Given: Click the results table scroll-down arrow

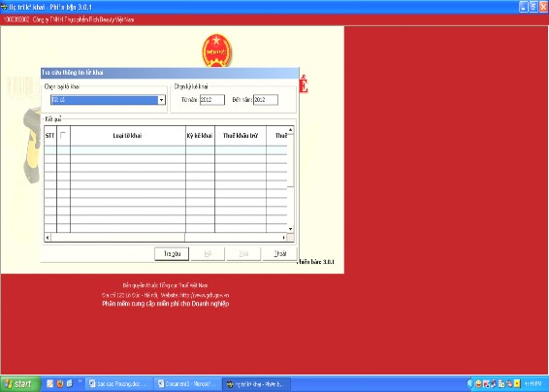Looking at the screenshot, I should [291, 229].
